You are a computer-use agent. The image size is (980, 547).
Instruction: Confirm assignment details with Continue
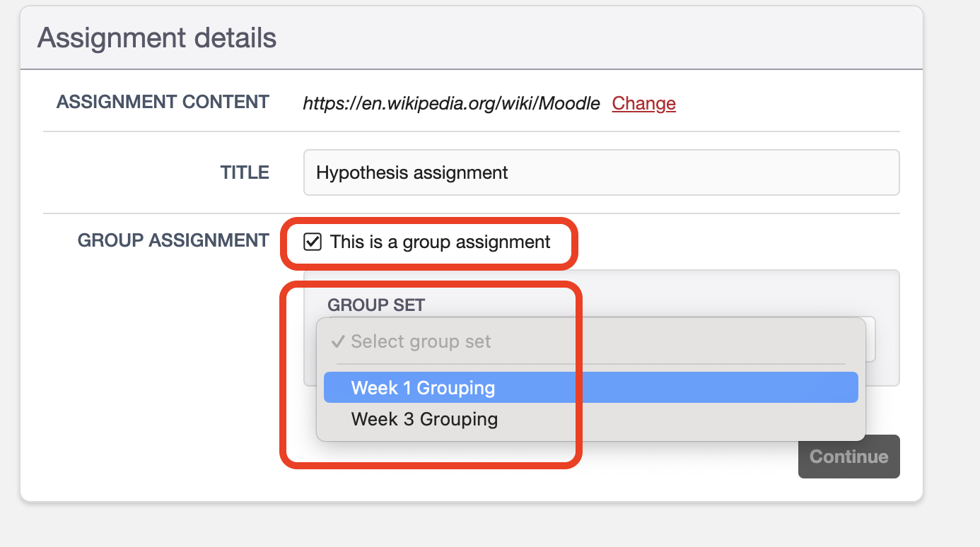click(848, 457)
